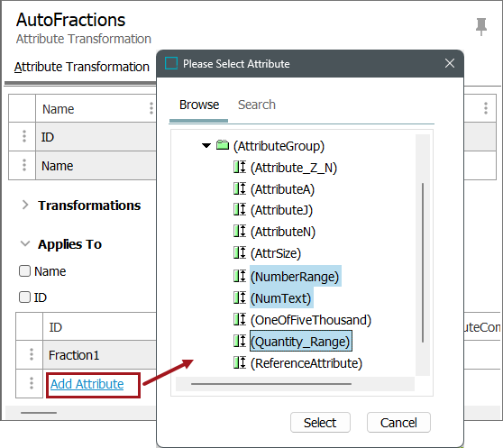This screenshot has width=503, height=448.
Task: Click the attribute icon next to AttrSize
Action: 240,252
